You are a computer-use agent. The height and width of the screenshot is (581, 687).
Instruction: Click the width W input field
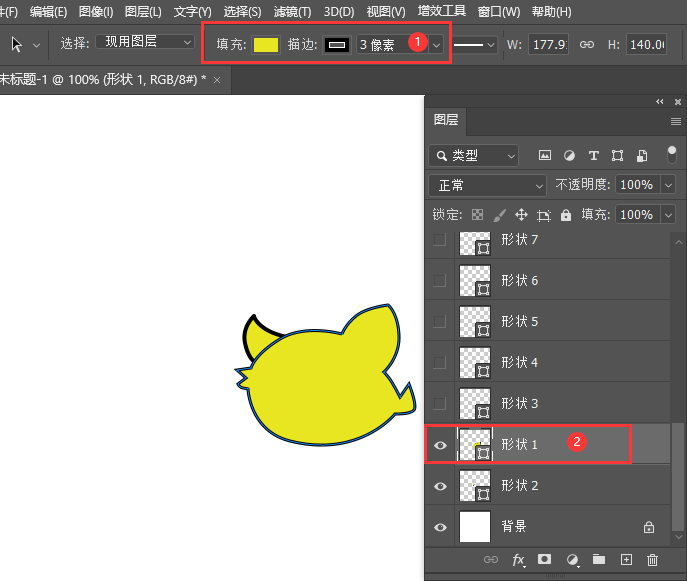(x=548, y=45)
